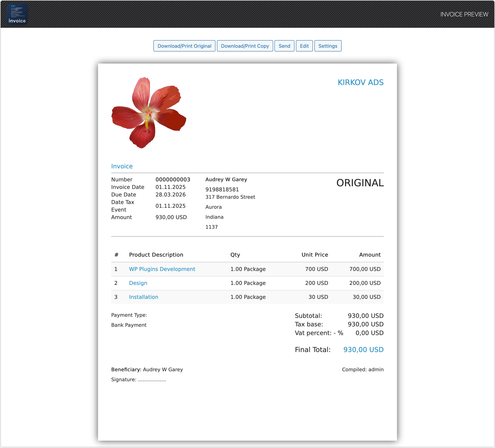Click the ORIGINAL watermark label
This screenshot has height=448, width=495.
360,183
